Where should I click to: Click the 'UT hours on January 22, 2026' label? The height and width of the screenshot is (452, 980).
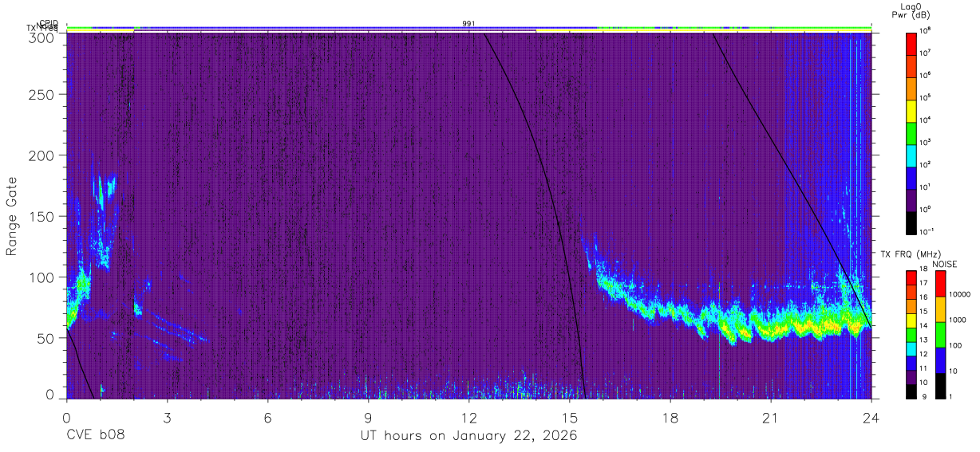click(468, 435)
